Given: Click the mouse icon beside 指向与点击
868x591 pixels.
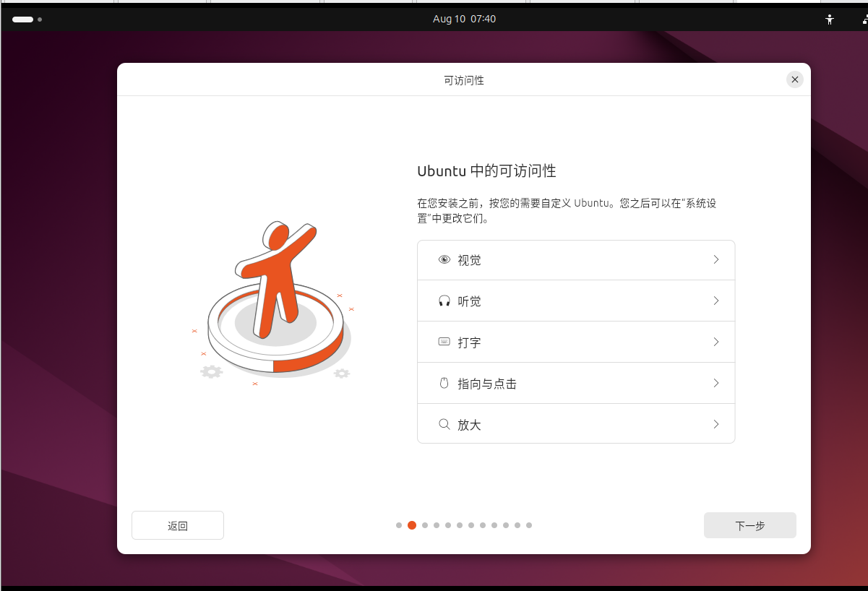Looking at the screenshot, I should coord(444,383).
